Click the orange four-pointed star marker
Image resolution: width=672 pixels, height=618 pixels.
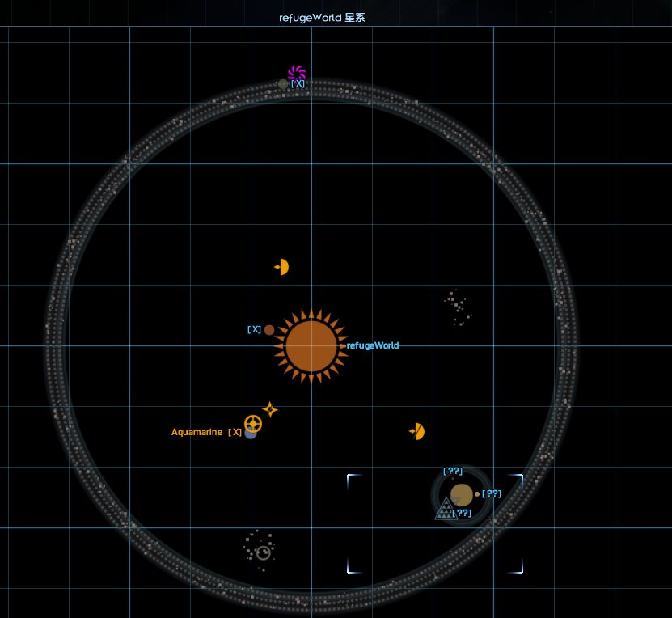270,409
